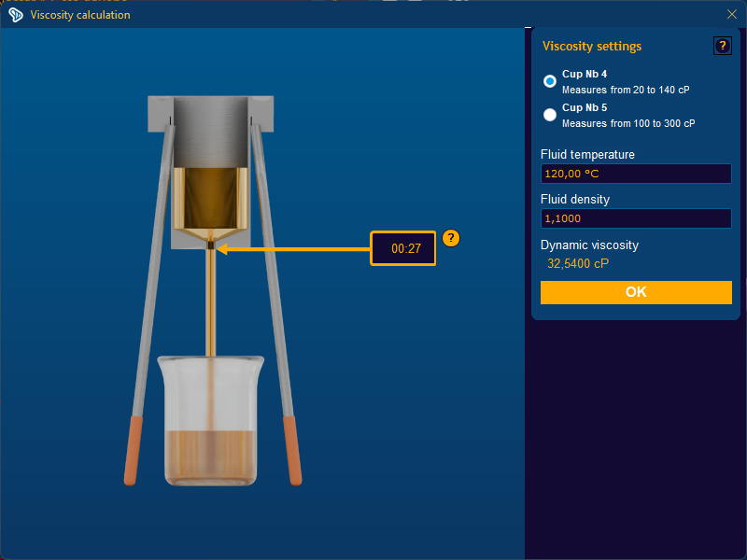The height and width of the screenshot is (560, 747).
Task: Click the 'Measures from 20 to 140 cP' text
Action: pos(625,90)
